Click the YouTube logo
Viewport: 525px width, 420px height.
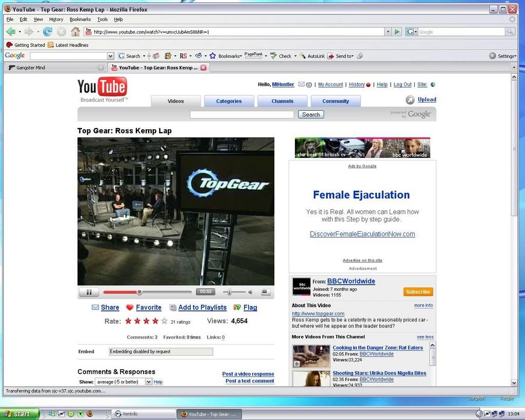pos(103,89)
